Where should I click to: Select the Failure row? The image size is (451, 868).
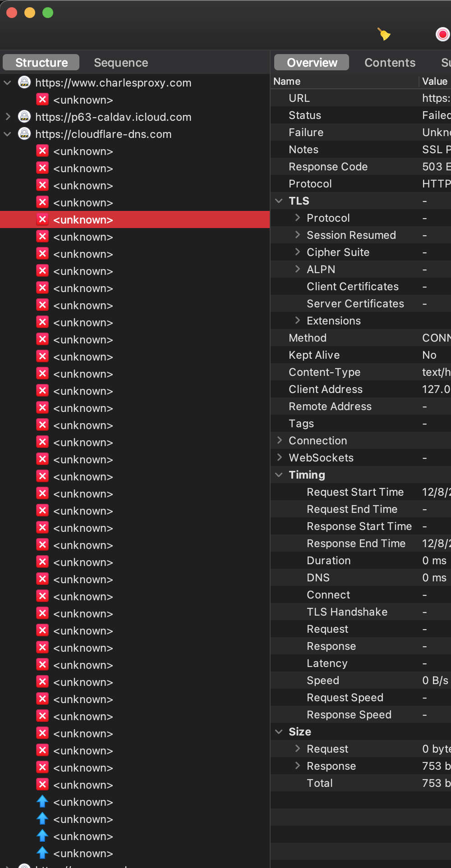click(x=361, y=132)
